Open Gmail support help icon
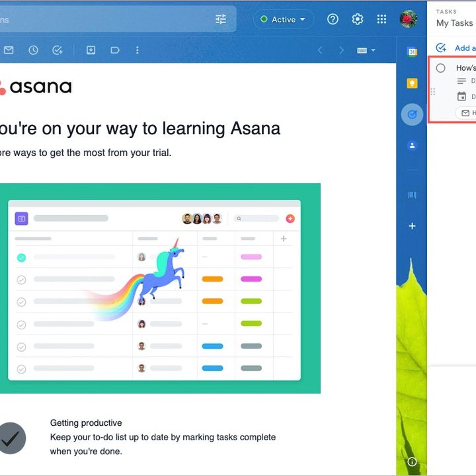Image resolution: width=476 pixels, height=476 pixels. click(x=333, y=19)
